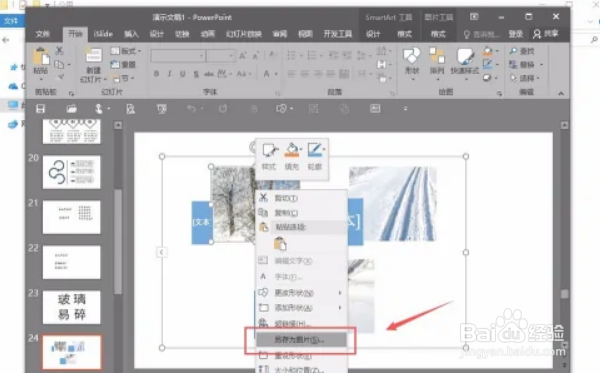Click the ribbon display options icon
This screenshot has height=373, width=600.
[474, 17]
